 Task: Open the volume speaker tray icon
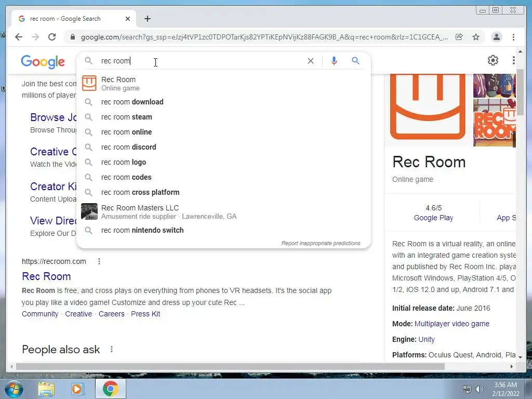(x=480, y=389)
